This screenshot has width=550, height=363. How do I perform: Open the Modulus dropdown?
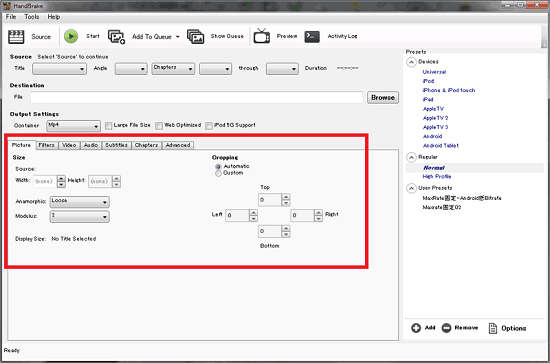click(x=80, y=216)
